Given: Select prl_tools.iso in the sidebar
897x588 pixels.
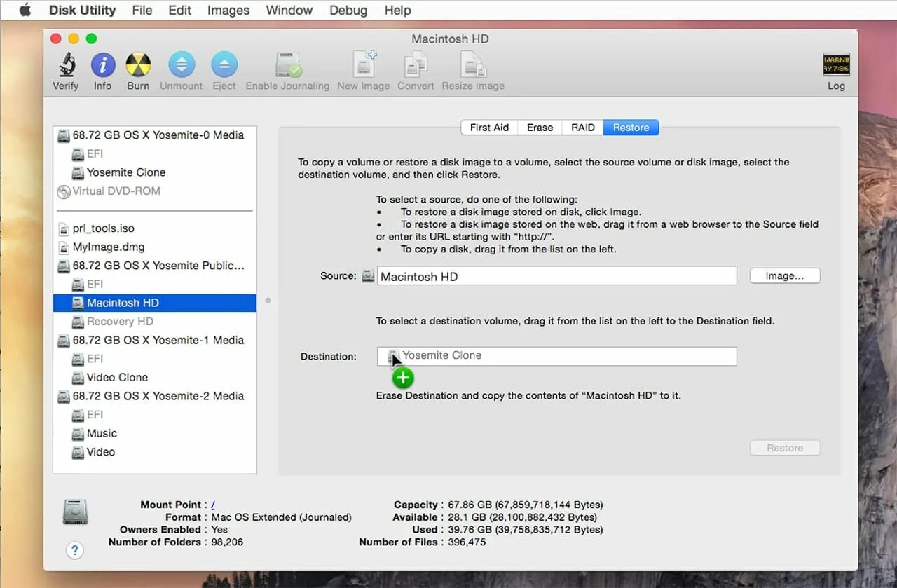Looking at the screenshot, I should pos(155,228).
